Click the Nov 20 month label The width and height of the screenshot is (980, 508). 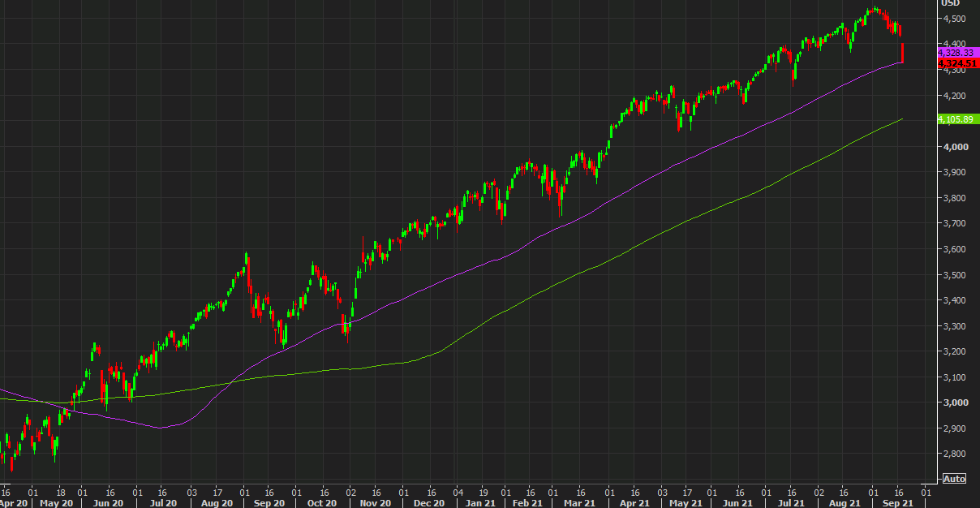pyautogui.click(x=374, y=503)
